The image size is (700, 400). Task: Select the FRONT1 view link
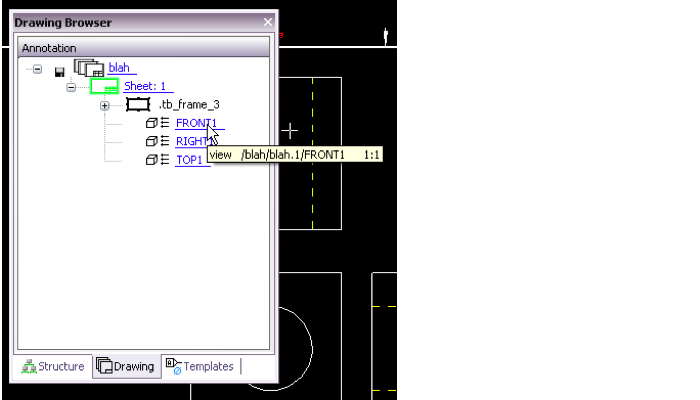(195, 123)
